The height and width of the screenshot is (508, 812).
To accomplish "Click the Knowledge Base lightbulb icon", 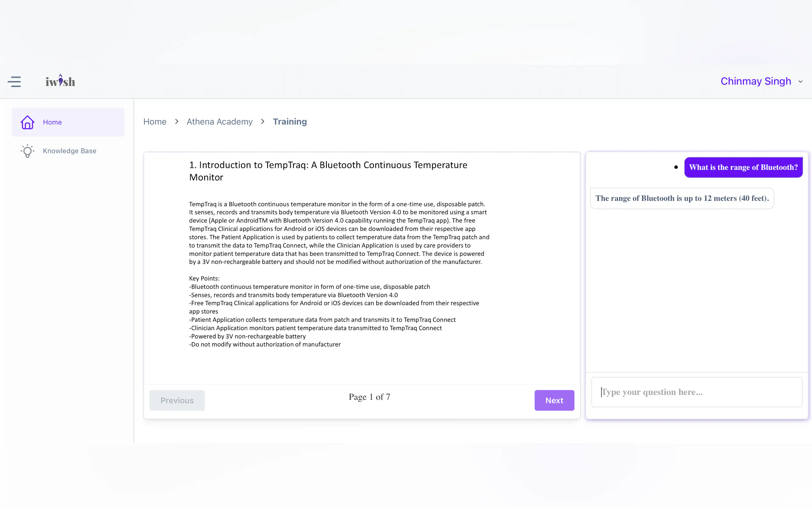I will (x=27, y=151).
